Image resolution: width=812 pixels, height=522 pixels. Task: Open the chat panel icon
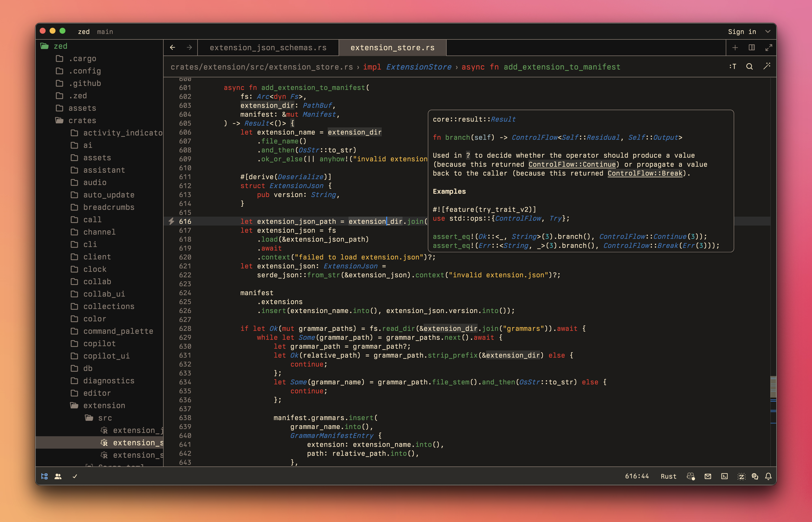[755, 476]
